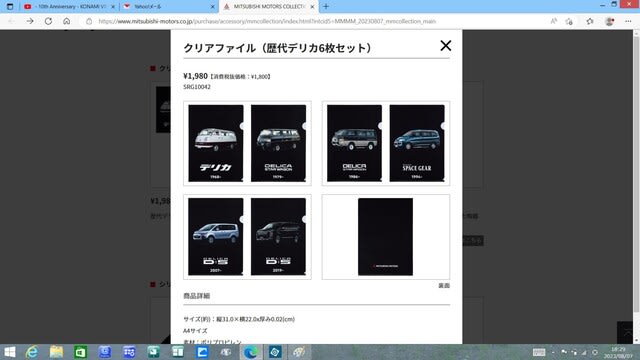Launch Internet Explorer from taskbar
This screenshot has height=360, width=640.
click(32, 352)
